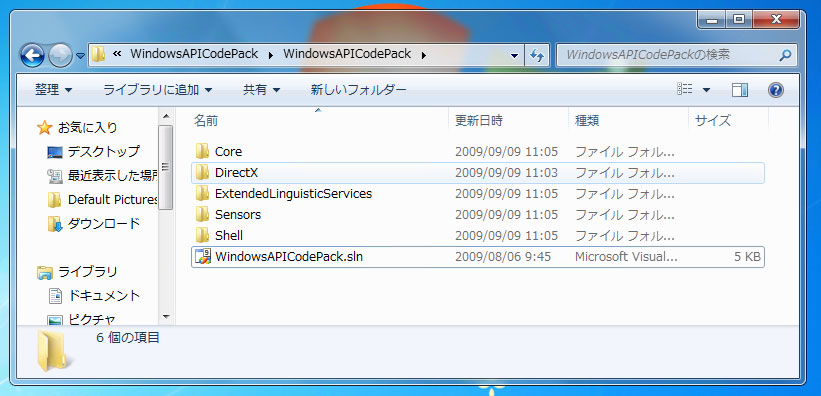This screenshot has height=396, width=821.
Task: Click the ExtendedLinguisticServices folder name
Action: click(293, 193)
